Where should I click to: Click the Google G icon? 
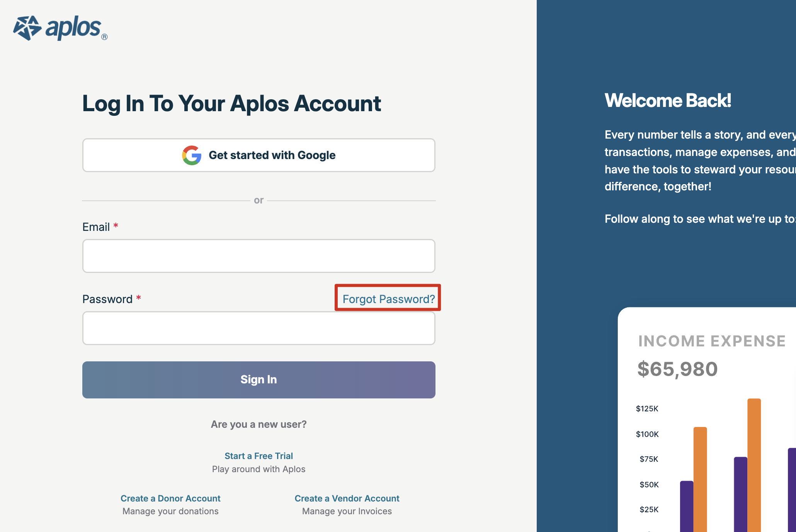pos(192,155)
